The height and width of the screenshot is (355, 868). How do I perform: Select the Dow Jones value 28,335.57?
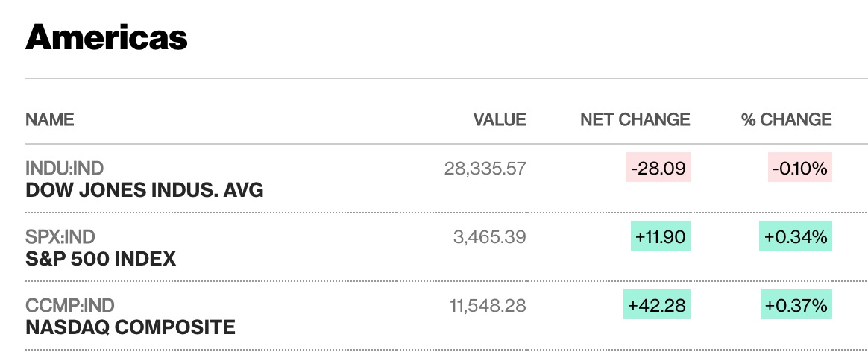pyautogui.click(x=485, y=169)
